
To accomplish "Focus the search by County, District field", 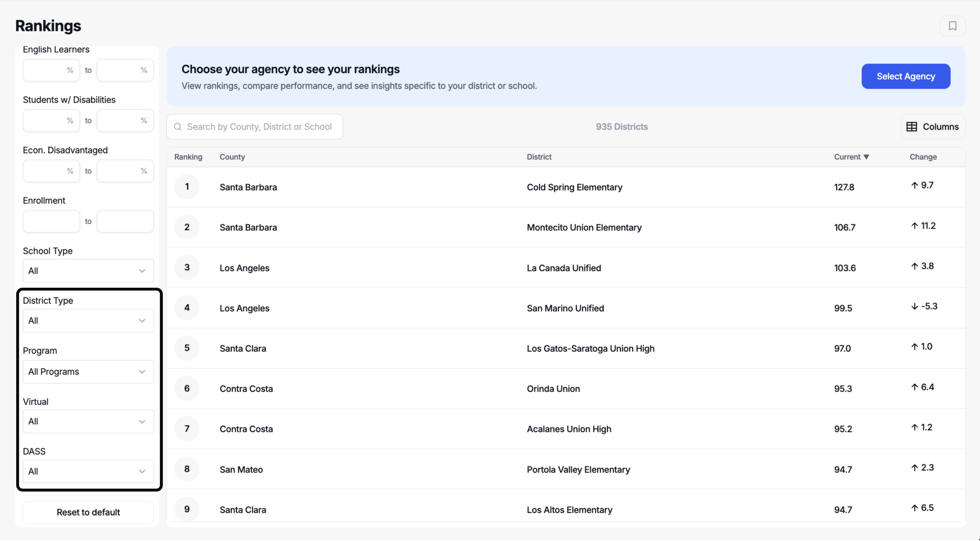I will tap(255, 127).
